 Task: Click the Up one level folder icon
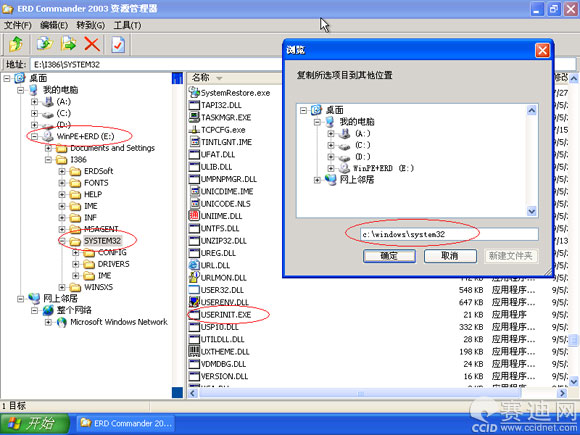click(x=16, y=44)
